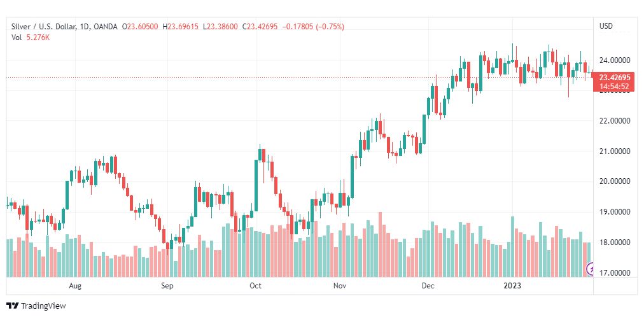Open the TradingView link text
The width and height of the screenshot is (644, 317).
click(43, 306)
